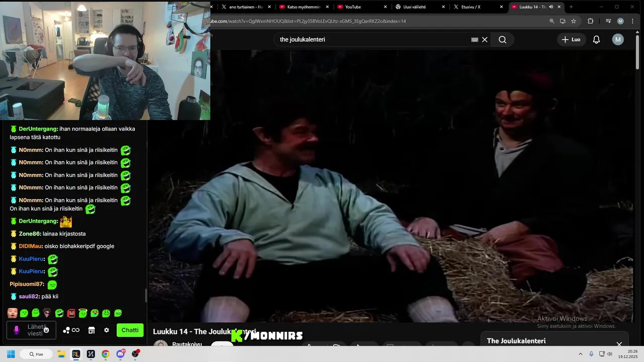Viewport: 644px width, 362px height.
Task: Open the chat shop store icon
Action: [91, 330]
